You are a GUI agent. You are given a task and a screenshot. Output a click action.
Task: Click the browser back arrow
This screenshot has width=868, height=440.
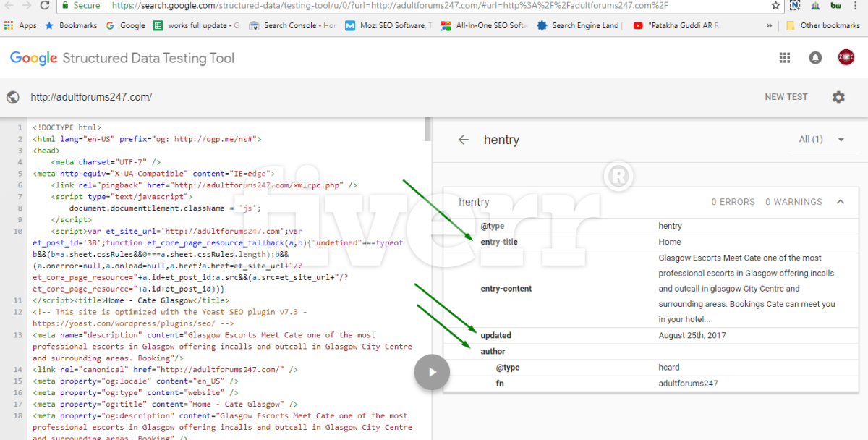pyautogui.click(x=7, y=5)
